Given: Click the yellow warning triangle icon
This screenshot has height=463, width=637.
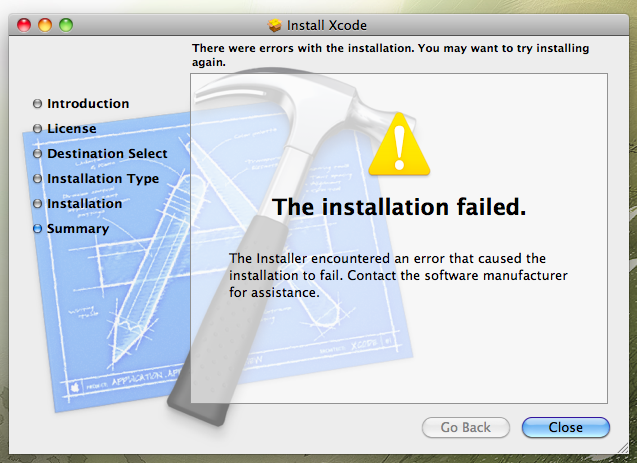Looking at the screenshot, I should [x=399, y=145].
